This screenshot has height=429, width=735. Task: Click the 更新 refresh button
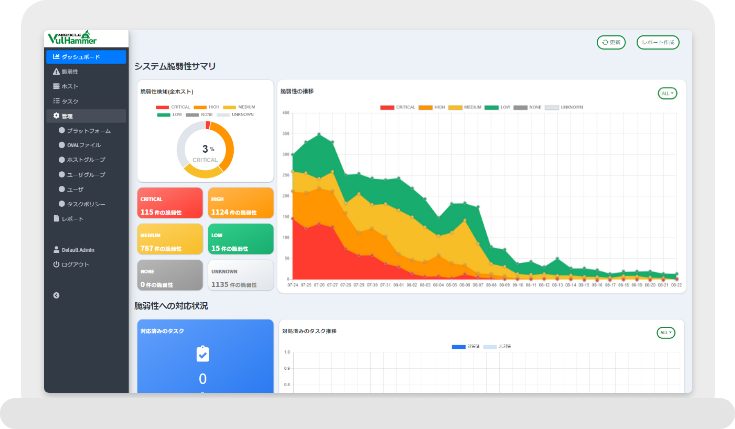(611, 42)
